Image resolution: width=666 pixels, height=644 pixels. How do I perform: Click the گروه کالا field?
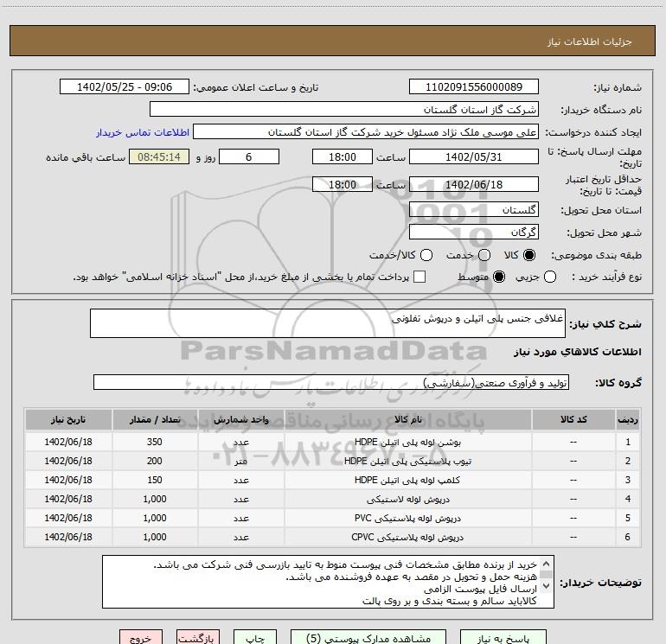point(331,382)
